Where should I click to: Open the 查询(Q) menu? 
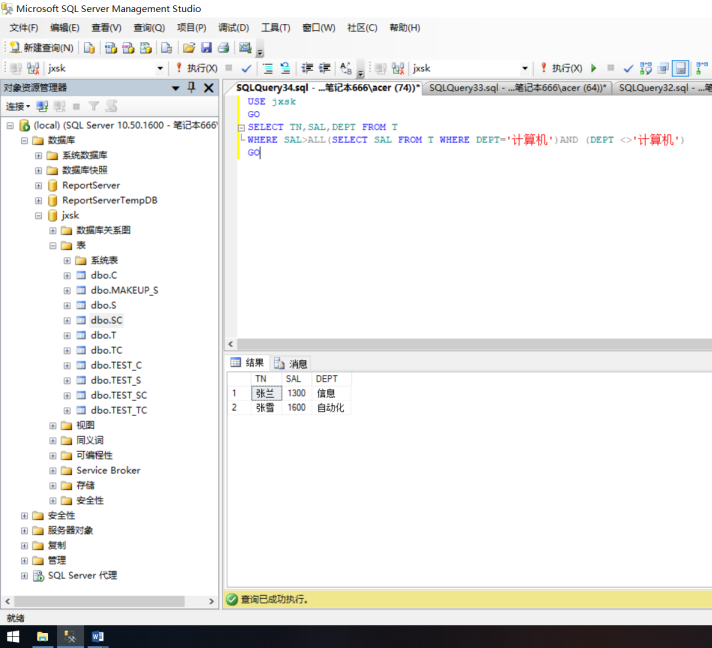[149, 28]
